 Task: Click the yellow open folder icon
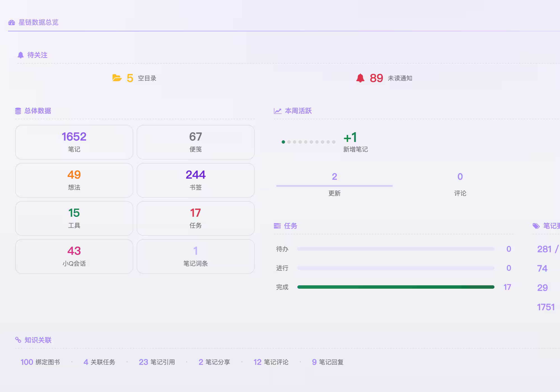[x=117, y=78]
